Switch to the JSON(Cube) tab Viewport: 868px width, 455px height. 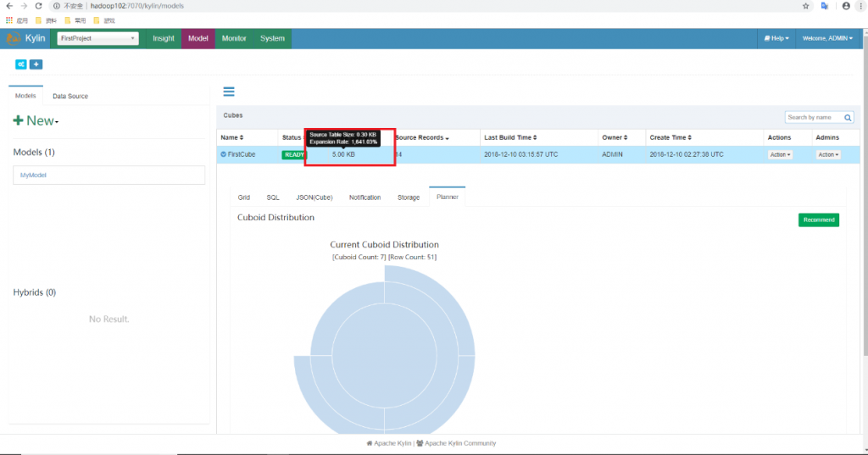click(314, 197)
